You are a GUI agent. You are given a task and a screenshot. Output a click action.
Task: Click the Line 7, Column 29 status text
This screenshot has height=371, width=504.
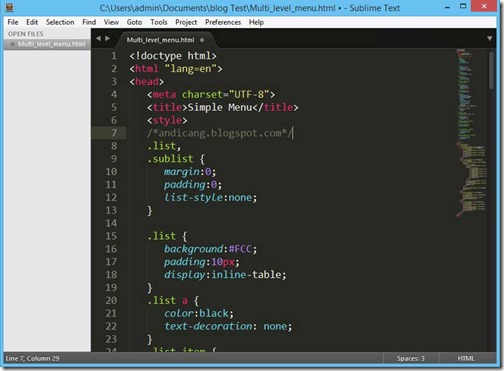click(32, 359)
